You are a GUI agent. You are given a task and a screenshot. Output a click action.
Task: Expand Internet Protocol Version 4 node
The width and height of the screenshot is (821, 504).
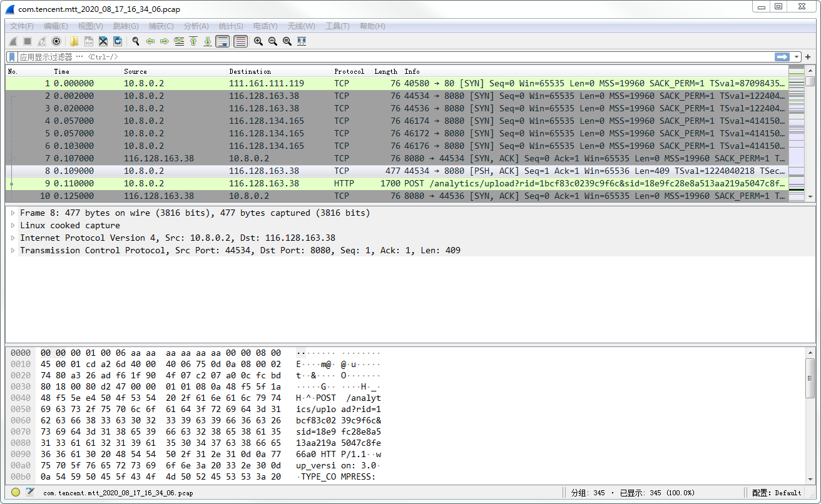click(13, 238)
